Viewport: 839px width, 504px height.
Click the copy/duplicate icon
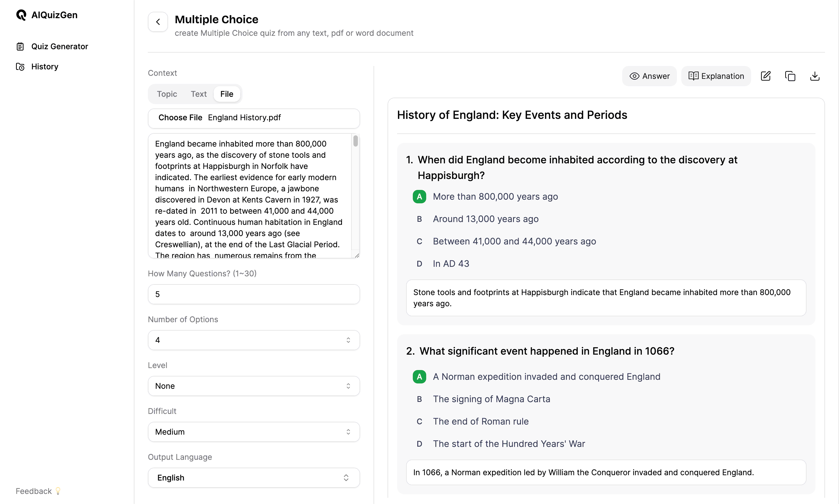790,76
